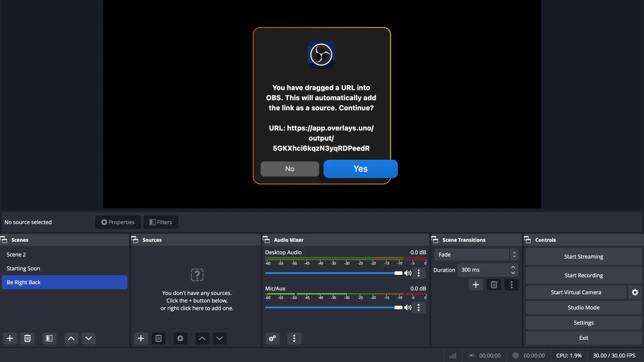Move scene up with arrow icon

tap(71, 338)
